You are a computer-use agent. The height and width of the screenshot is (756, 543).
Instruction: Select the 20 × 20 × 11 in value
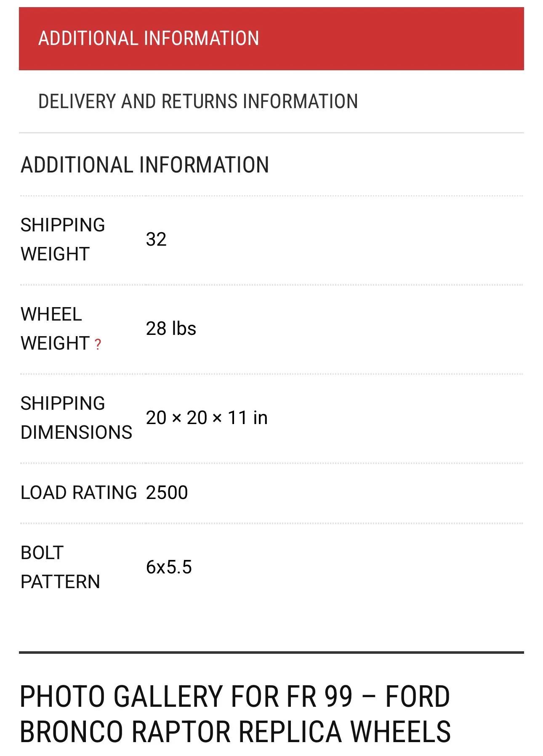click(x=207, y=418)
